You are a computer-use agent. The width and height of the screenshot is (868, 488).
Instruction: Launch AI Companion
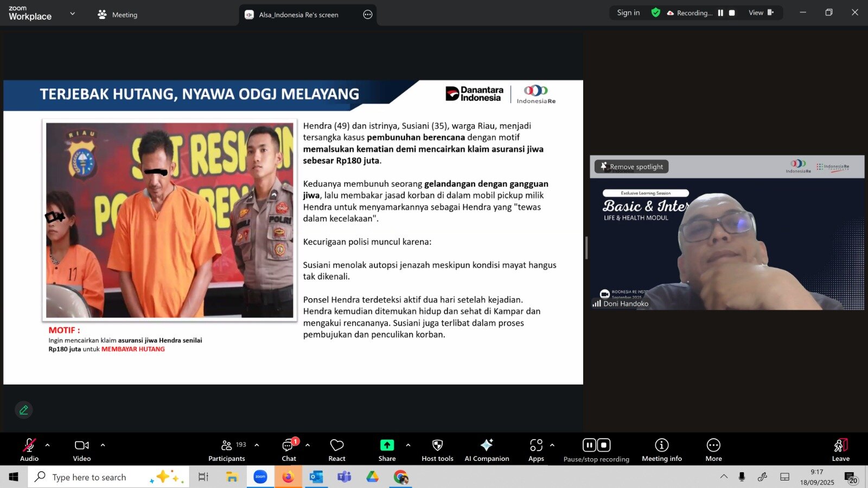[487, 450]
